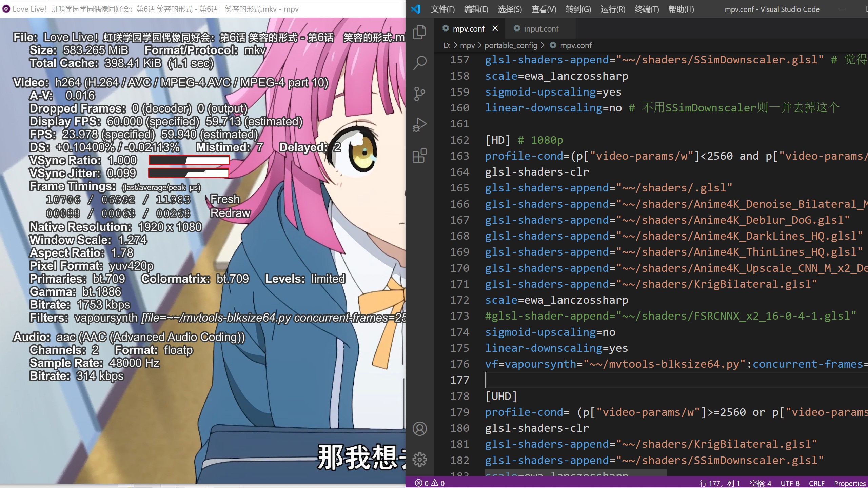Viewport: 868px width, 488px height.
Task: Click line number 162 in the gutter
Action: 459,140
